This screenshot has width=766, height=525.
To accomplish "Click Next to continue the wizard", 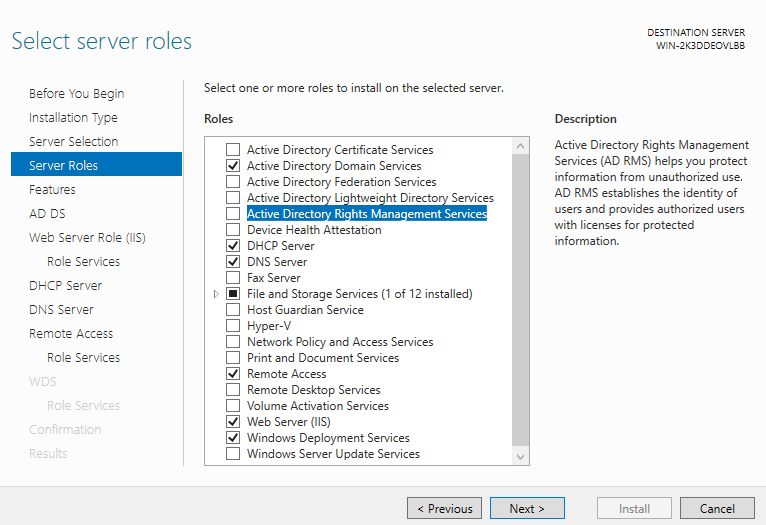I will 527,508.
